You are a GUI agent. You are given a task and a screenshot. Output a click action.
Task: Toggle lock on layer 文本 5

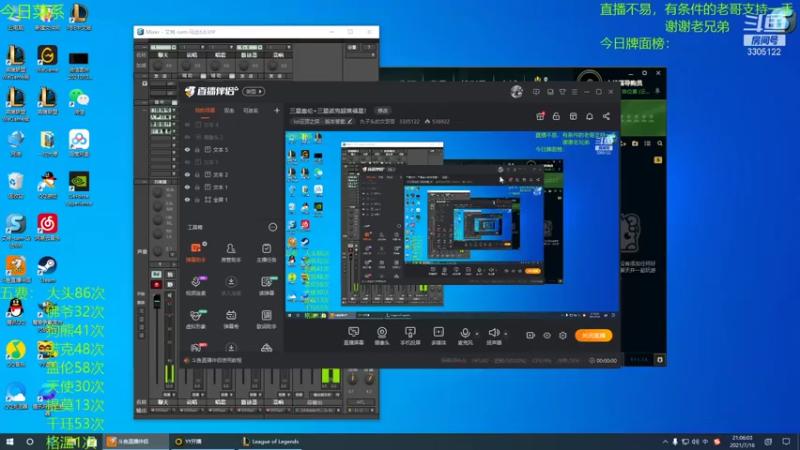197,149
